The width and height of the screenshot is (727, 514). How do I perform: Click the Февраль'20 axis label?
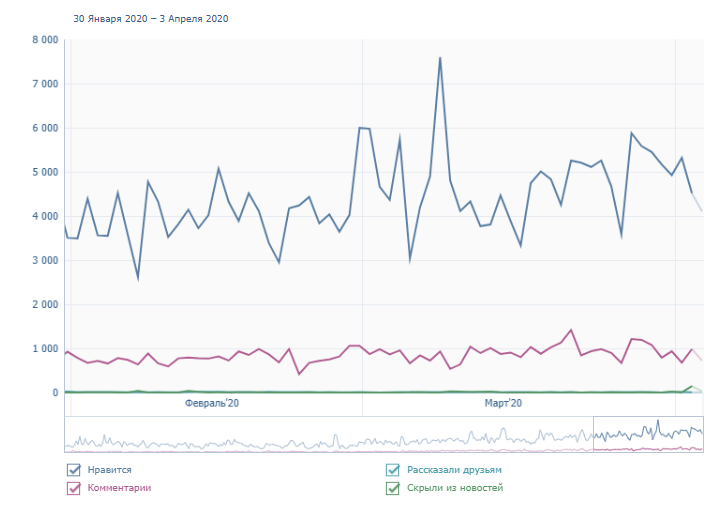(x=212, y=403)
